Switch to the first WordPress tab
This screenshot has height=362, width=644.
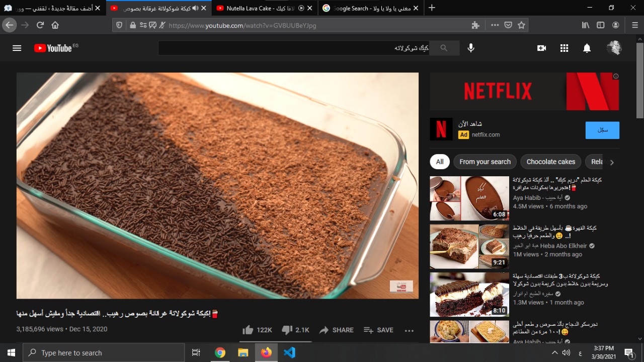(52, 8)
